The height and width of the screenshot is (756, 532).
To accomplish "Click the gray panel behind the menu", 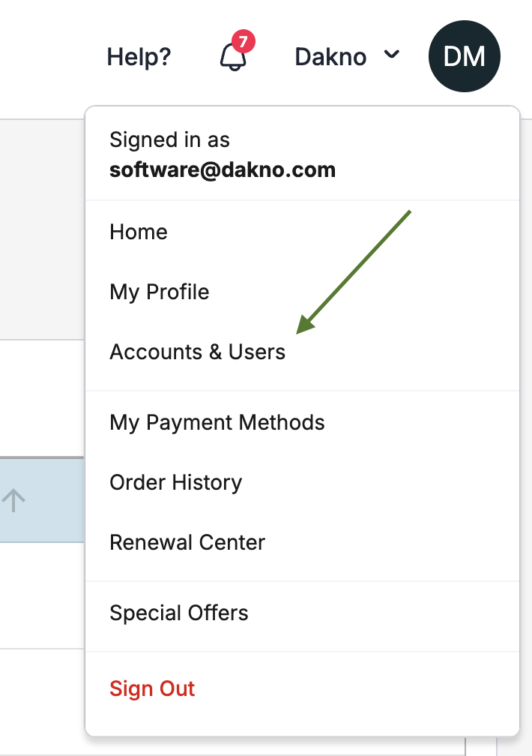I will [42, 229].
